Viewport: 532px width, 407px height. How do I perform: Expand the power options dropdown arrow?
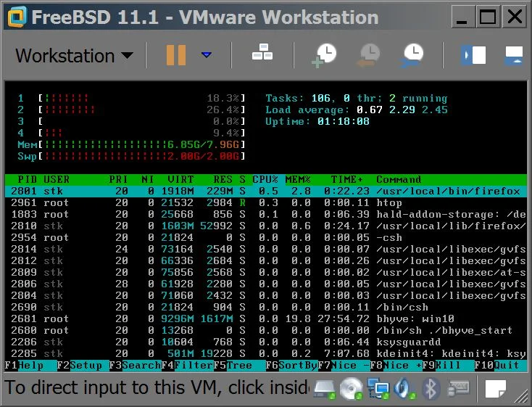(x=207, y=54)
